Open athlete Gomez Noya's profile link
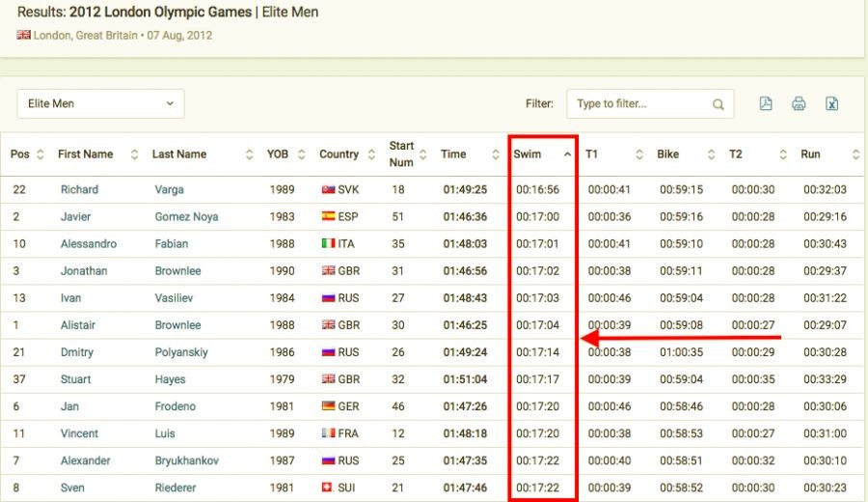 (186, 217)
